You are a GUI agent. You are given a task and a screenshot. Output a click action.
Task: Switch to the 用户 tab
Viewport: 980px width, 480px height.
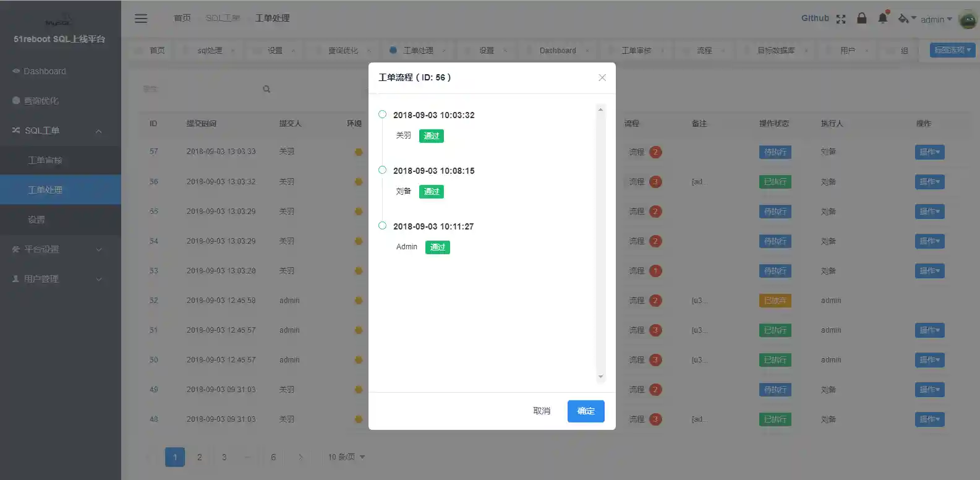tap(848, 51)
